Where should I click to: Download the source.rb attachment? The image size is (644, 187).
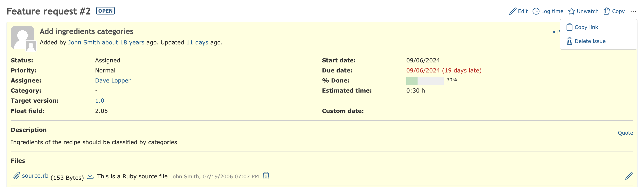90,176
